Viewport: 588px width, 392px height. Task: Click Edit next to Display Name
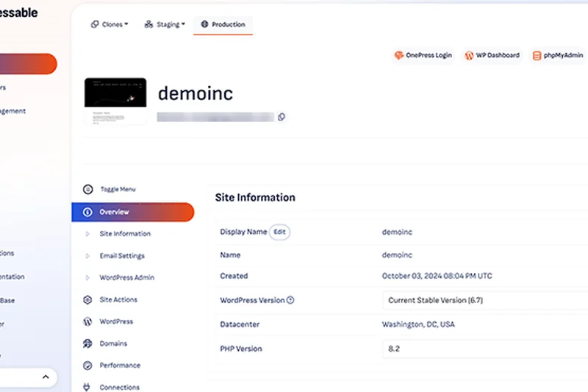coord(279,232)
